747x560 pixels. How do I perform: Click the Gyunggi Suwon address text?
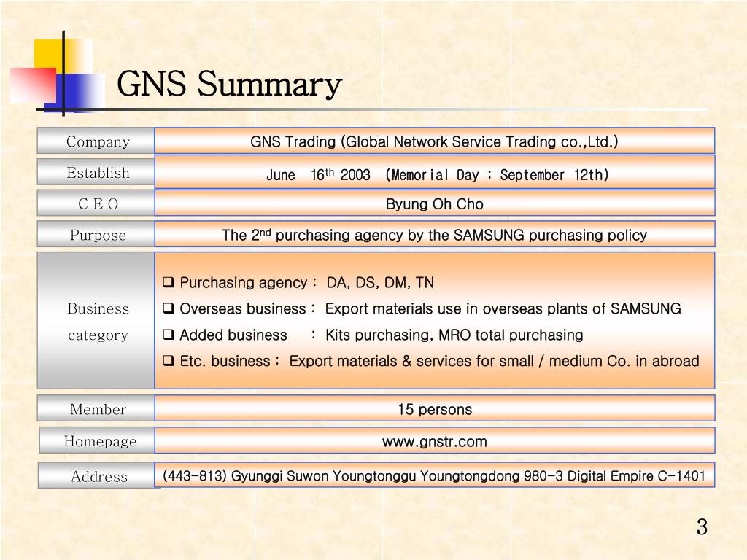pos(434,475)
